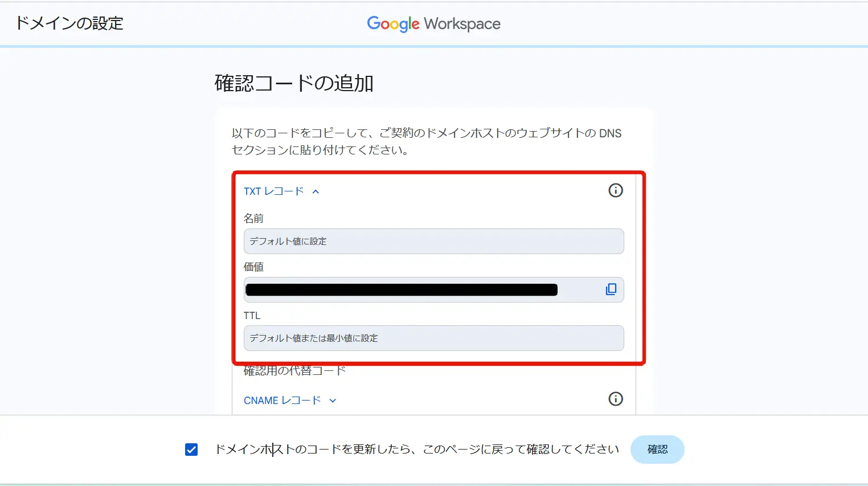
Task: Click the 名前 label
Action: [253, 218]
